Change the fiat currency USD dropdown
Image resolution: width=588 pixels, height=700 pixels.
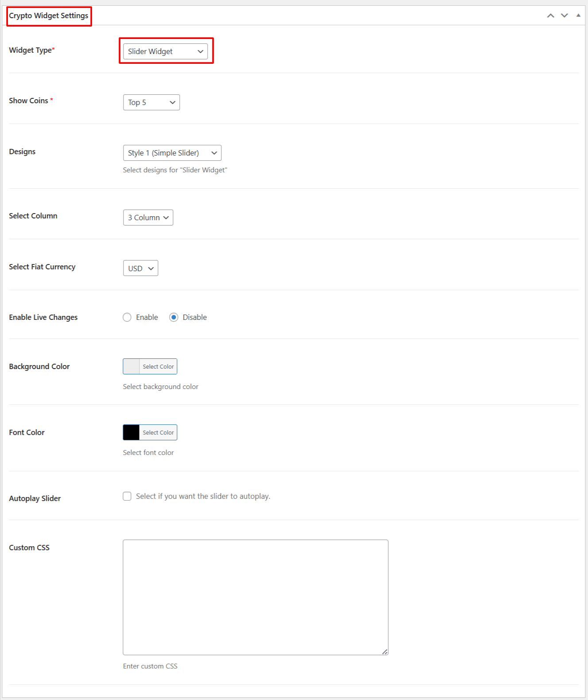point(140,268)
